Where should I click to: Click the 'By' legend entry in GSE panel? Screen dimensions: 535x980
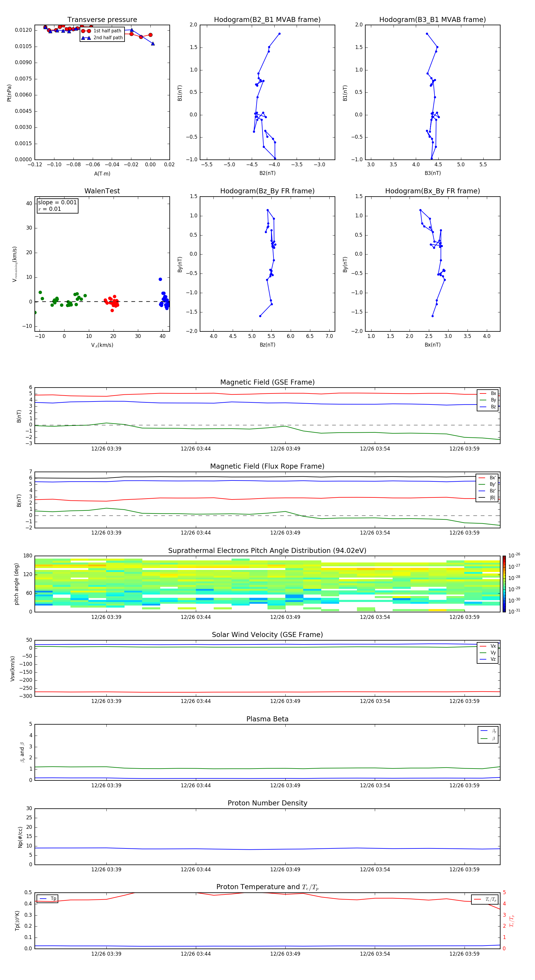(488, 400)
